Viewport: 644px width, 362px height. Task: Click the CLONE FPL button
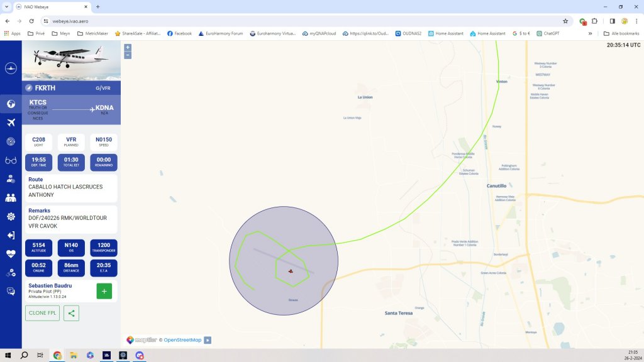tap(42, 313)
